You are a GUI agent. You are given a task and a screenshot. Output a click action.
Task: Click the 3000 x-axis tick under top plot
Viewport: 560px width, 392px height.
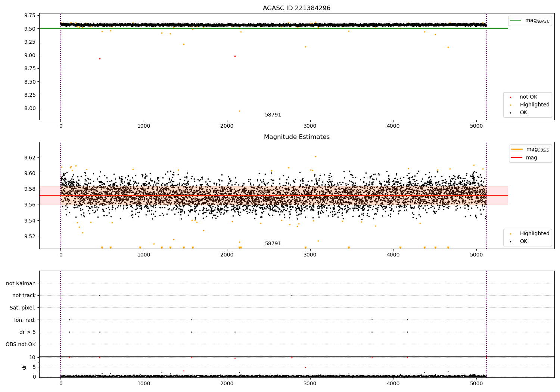click(310, 126)
